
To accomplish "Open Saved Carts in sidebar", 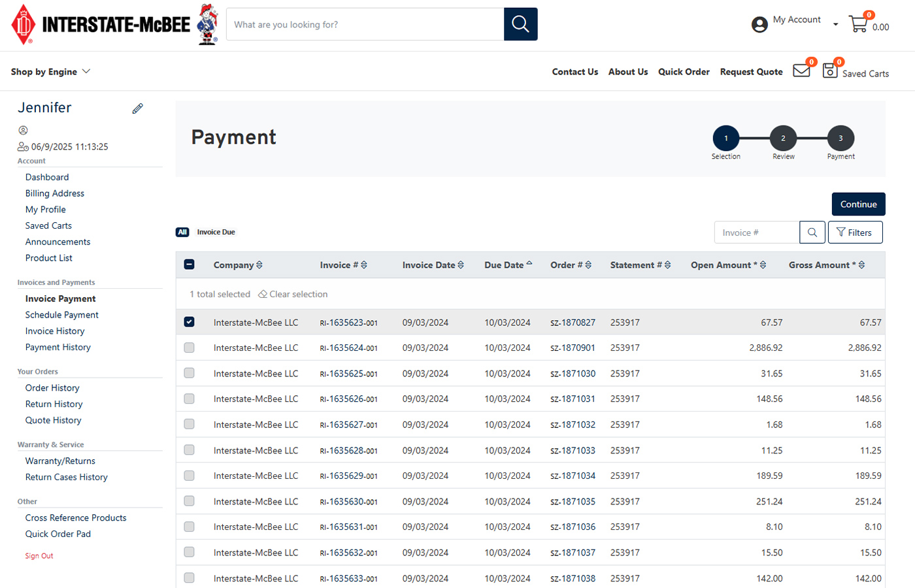I will (48, 226).
